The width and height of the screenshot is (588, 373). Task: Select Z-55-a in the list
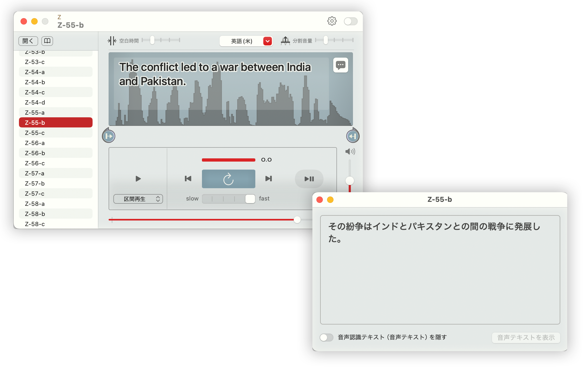click(56, 113)
